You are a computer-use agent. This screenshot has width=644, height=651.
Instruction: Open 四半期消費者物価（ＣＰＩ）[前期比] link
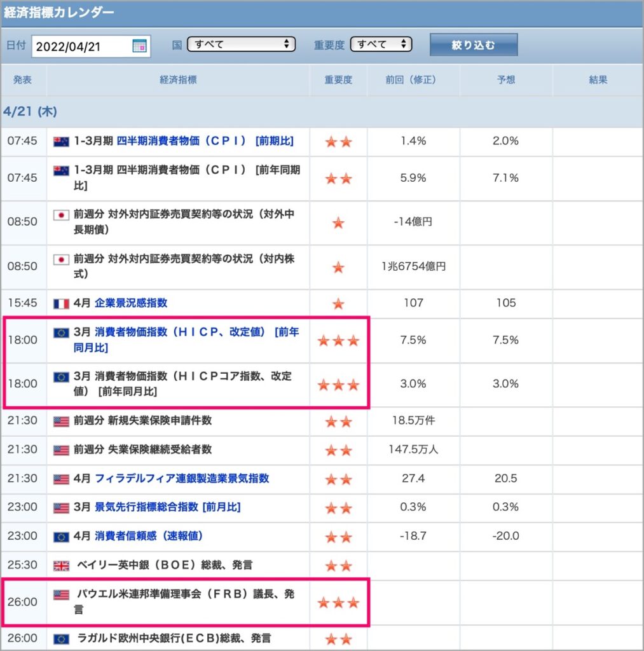[205, 141]
